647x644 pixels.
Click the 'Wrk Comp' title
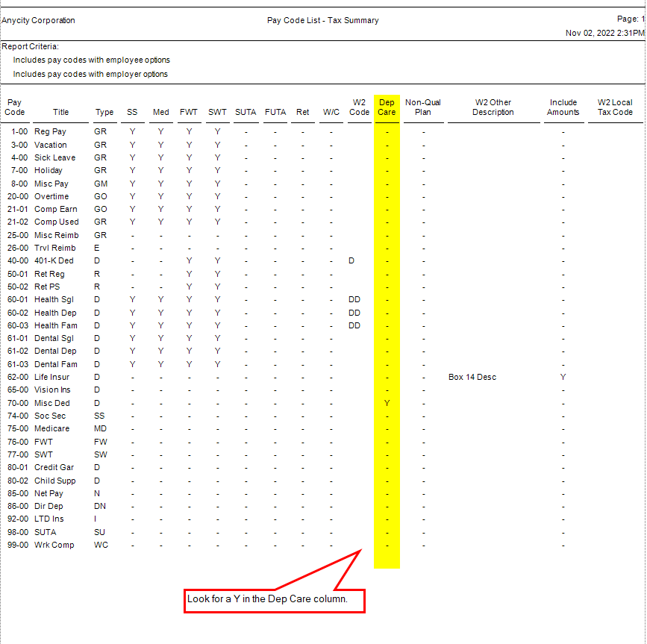54,545
